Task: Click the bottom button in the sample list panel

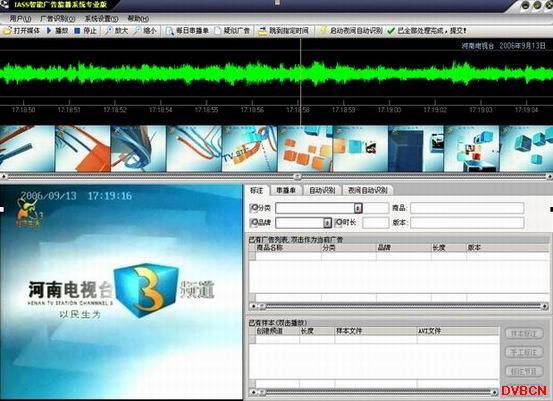Action: pyautogui.click(x=524, y=371)
